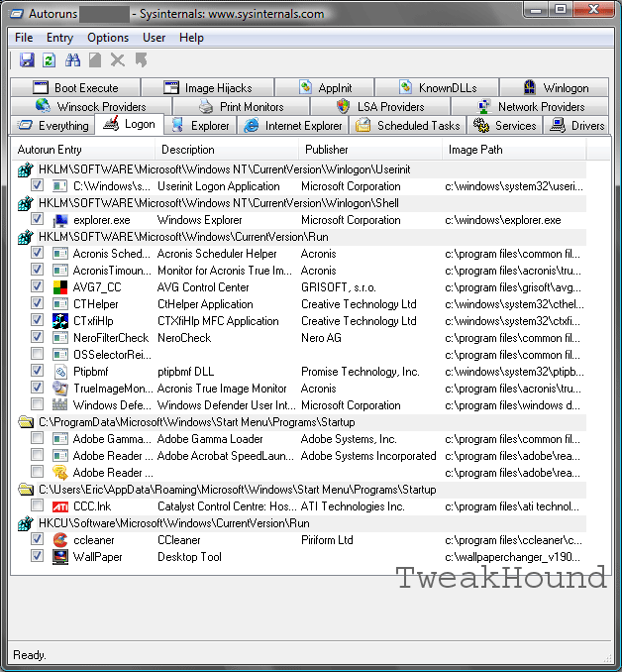Enable the CCC.lnk startup checkbox
Image resolution: width=622 pixels, height=672 pixels.
coord(38,505)
